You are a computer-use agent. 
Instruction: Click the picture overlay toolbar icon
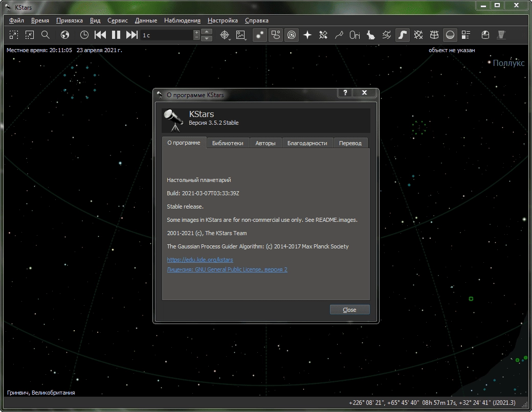[x=240, y=35]
